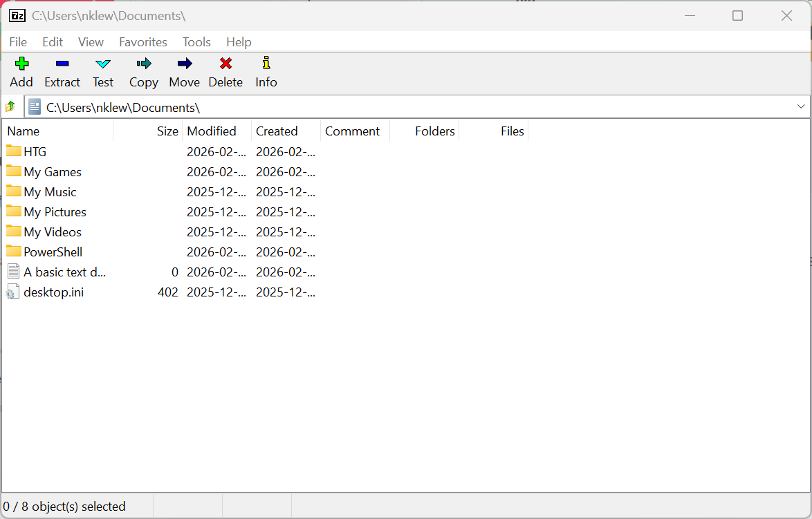Screen dimensions: 812x519
Task: Expand the address path dropdown
Action: click(x=801, y=106)
